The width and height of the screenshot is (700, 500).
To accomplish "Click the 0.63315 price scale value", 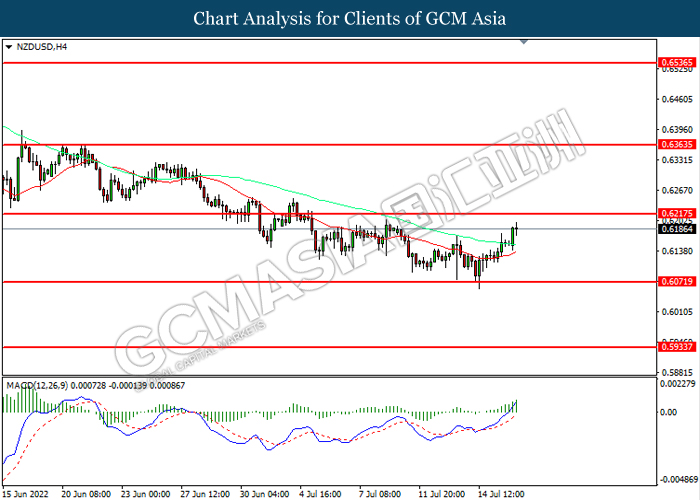I will pos(677,160).
